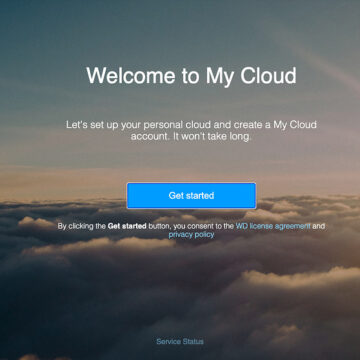360x360 pixels.
Task: Click the "Let's set up your personal cloud" paragraph
Action: point(191,131)
